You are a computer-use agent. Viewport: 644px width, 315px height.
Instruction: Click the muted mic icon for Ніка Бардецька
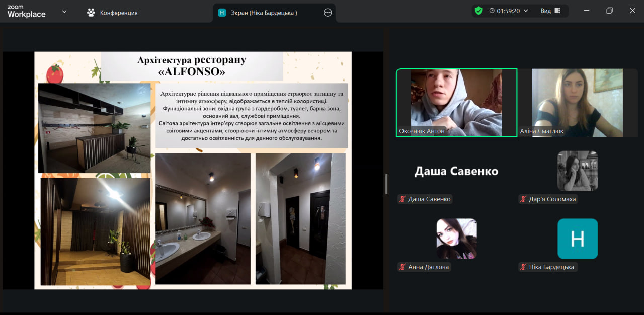tap(523, 267)
